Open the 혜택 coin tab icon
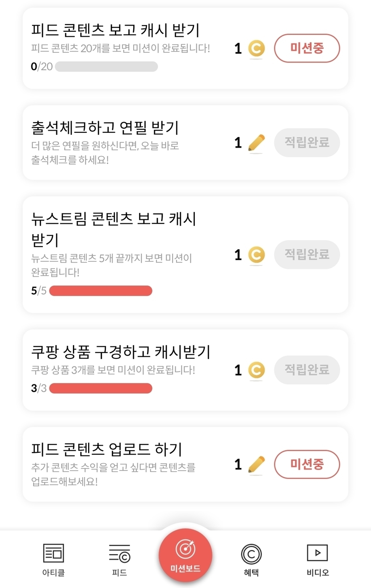Image resolution: width=371 pixels, height=588 pixels. [x=251, y=554]
